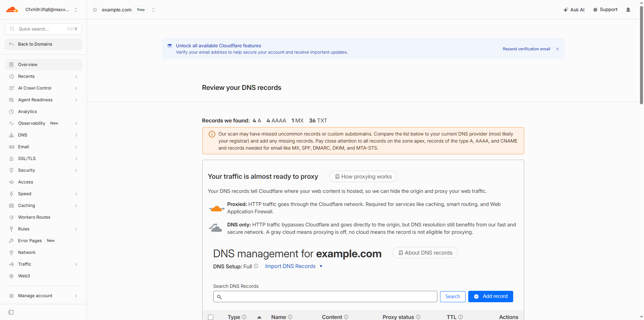Click the Add record button
Viewport: 644px width, 320px height.
pyautogui.click(x=490, y=297)
